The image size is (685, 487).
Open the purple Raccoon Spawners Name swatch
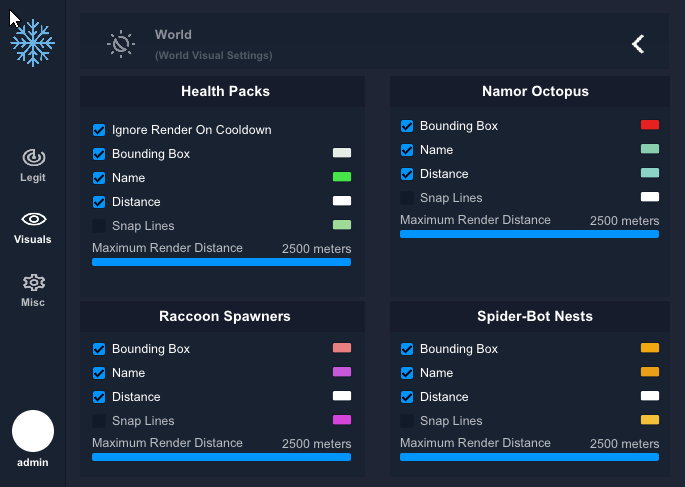click(x=342, y=372)
